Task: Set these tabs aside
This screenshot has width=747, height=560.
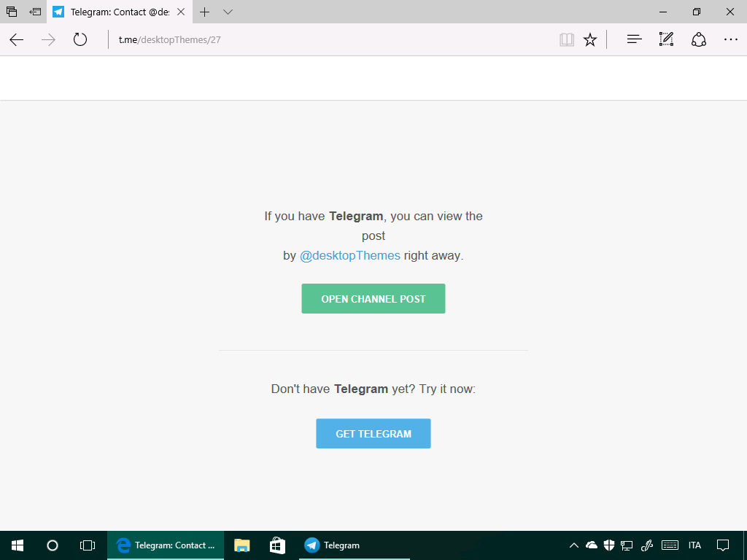Action: click(35, 12)
